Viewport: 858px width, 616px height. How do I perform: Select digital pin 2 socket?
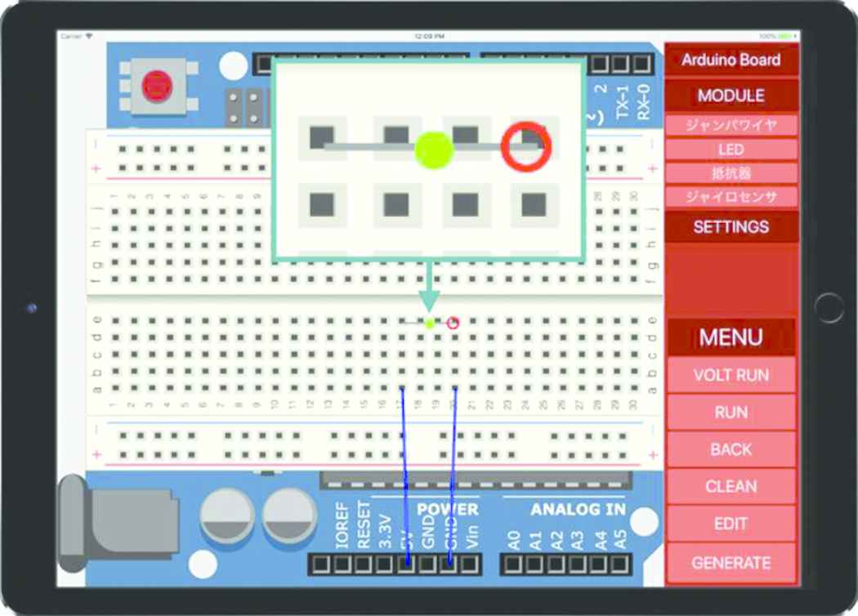coord(600,64)
